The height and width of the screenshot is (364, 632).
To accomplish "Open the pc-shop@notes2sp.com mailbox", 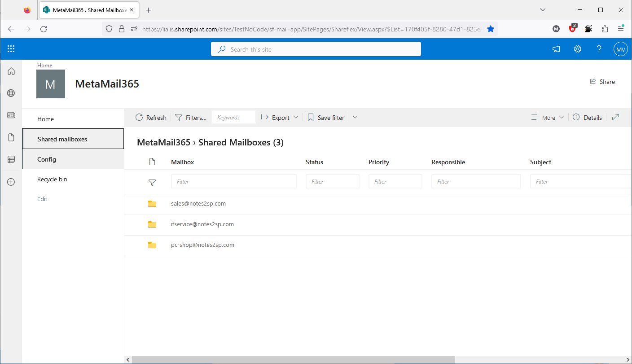I will (x=203, y=245).
